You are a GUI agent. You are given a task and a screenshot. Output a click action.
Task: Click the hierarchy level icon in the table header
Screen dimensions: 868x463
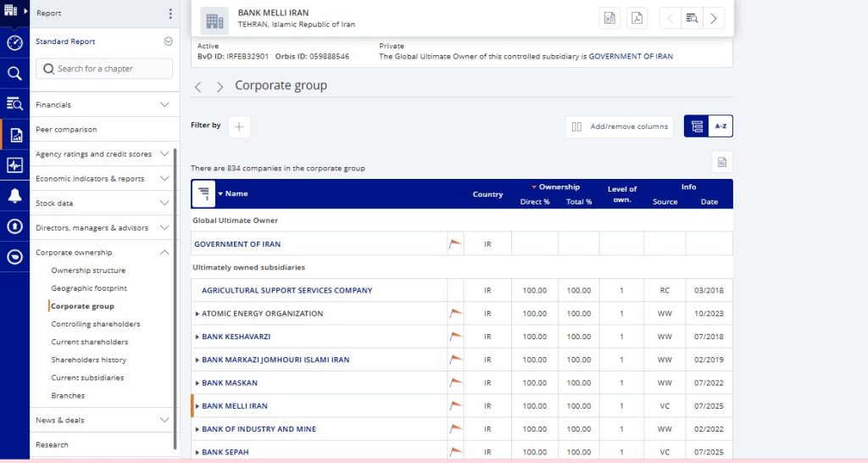pos(203,193)
